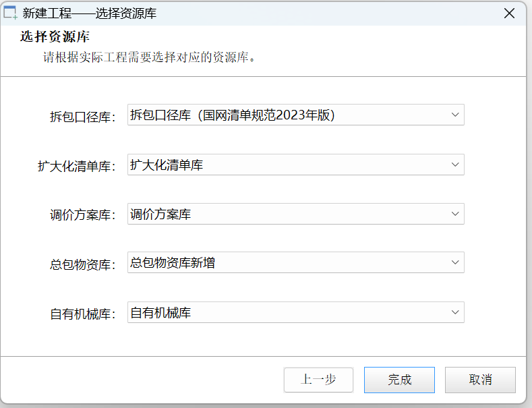Open the 扩大化清单库 dropdown arrow
The height and width of the screenshot is (408, 532).
[455, 165]
